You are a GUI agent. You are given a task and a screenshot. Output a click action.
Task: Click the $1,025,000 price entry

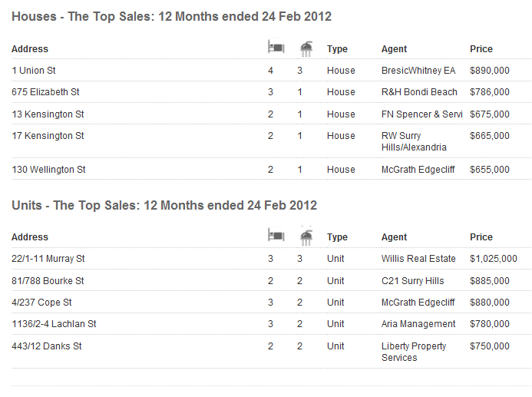pyautogui.click(x=494, y=259)
